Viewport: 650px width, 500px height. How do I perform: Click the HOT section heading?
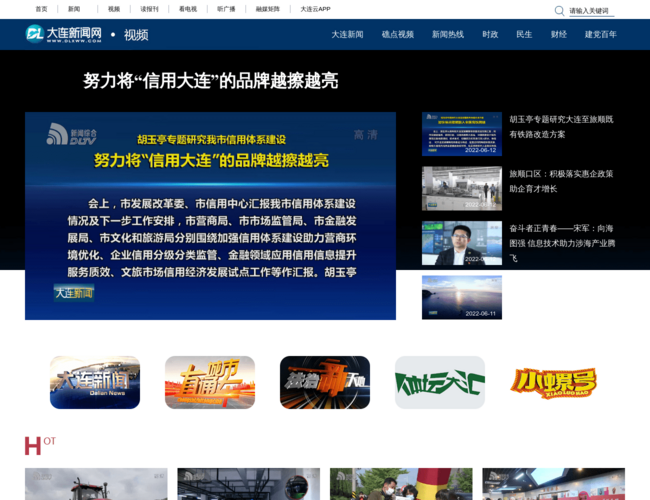[40, 446]
